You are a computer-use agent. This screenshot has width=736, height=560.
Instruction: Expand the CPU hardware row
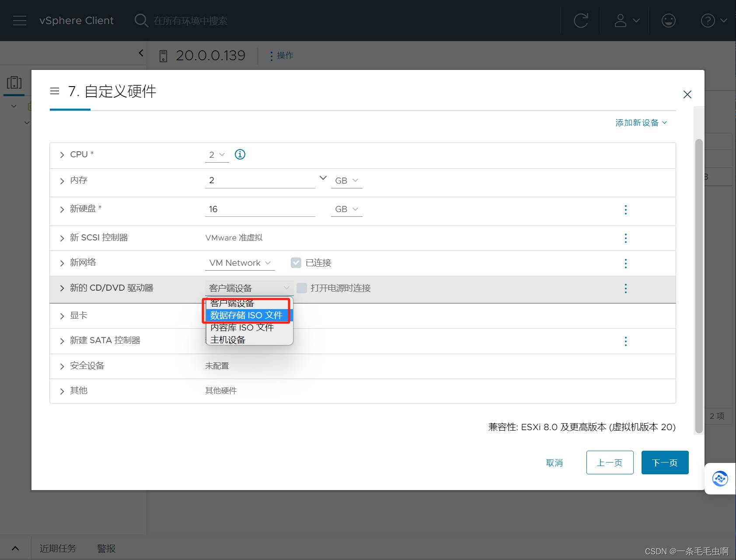click(62, 155)
